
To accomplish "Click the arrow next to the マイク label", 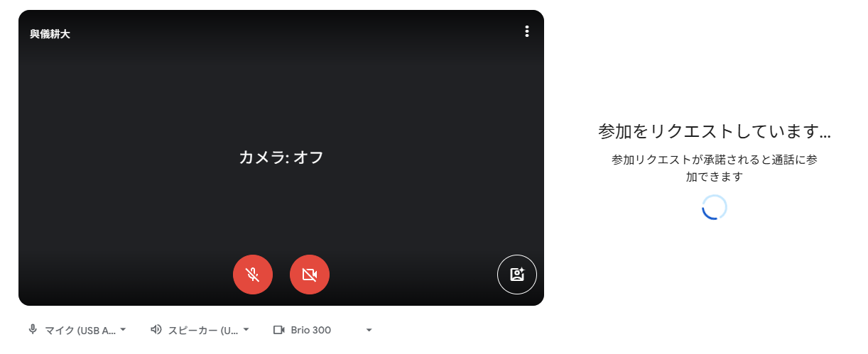I will pyautogui.click(x=123, y=330).
